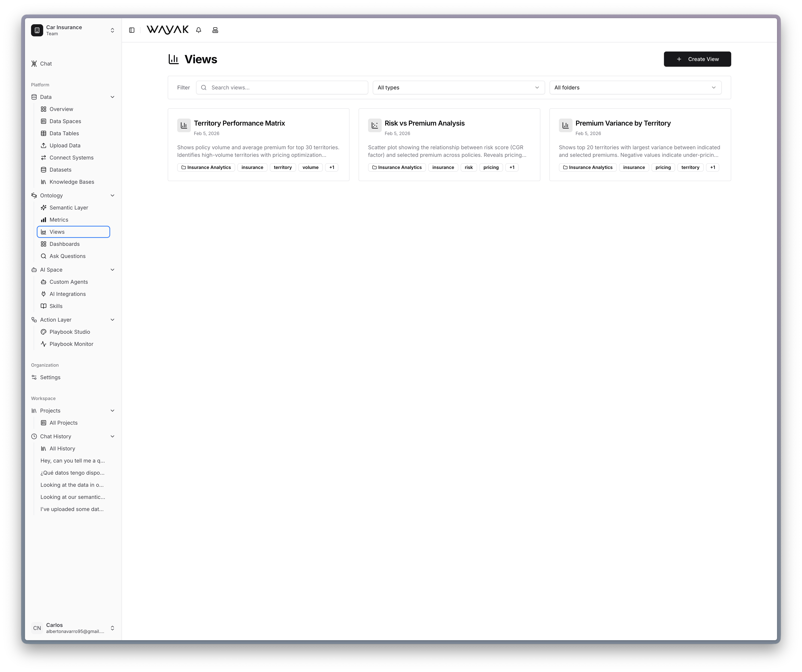This screenshot has width=802, height=672.
Task: Click the Datasets icon in sidebar
Action: tap(44, 170)
